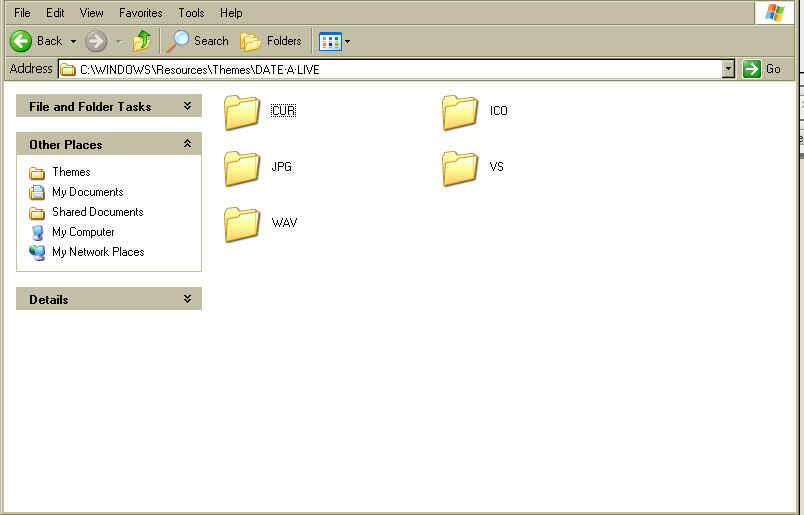Open the Tools menu
Image resolution: width=804 pixels, height=515 pixels.
(191, 13)
